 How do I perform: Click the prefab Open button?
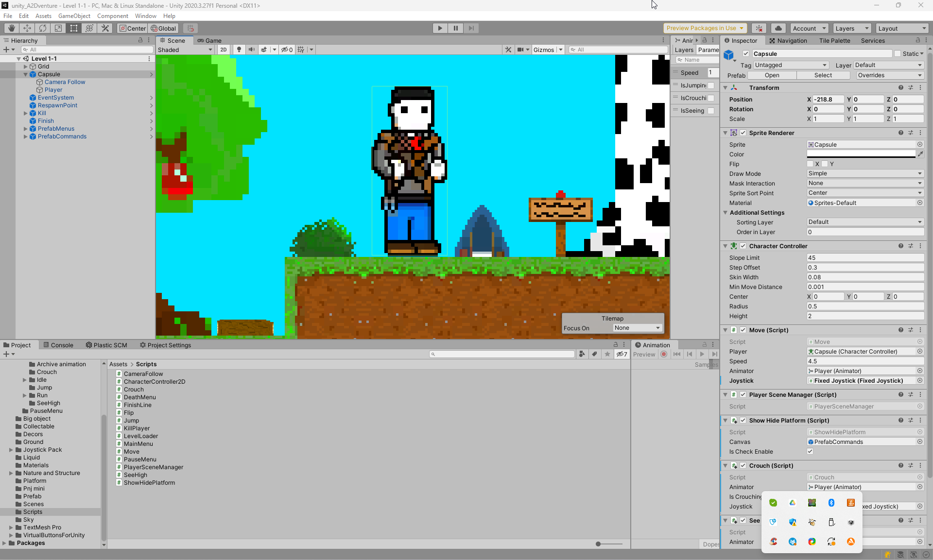click(x=772, y=75)
